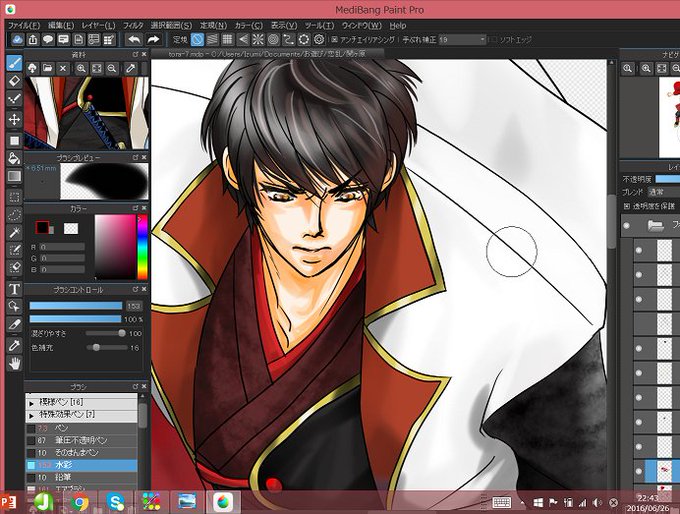Toggle visibility of layer just below the folder
This screenshot has height=514, width=680.
pyautogui.click(x=638, y=250)
